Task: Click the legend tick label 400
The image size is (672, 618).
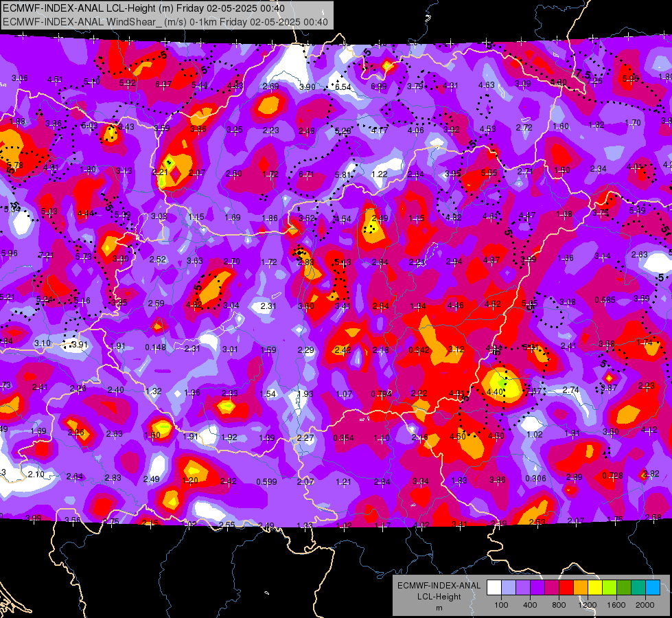Action: click(530, 605)
